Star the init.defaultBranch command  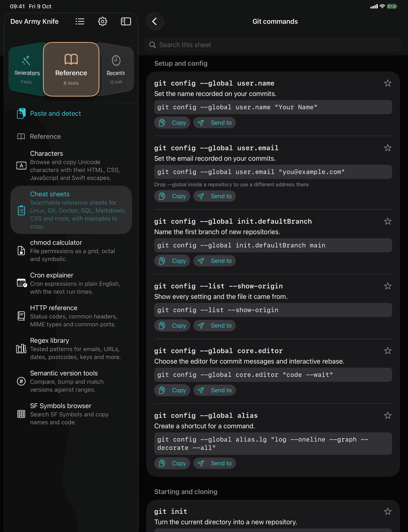coord(388,222)
